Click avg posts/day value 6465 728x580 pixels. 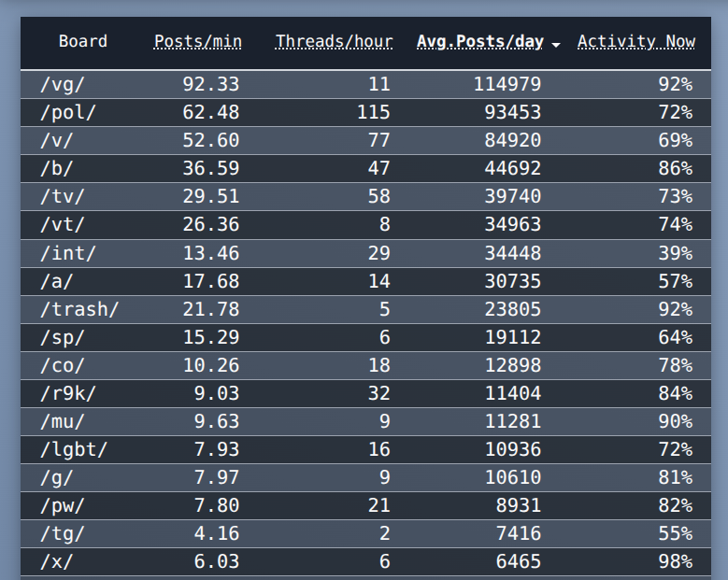pyautogui.click(x=519, y=561)
